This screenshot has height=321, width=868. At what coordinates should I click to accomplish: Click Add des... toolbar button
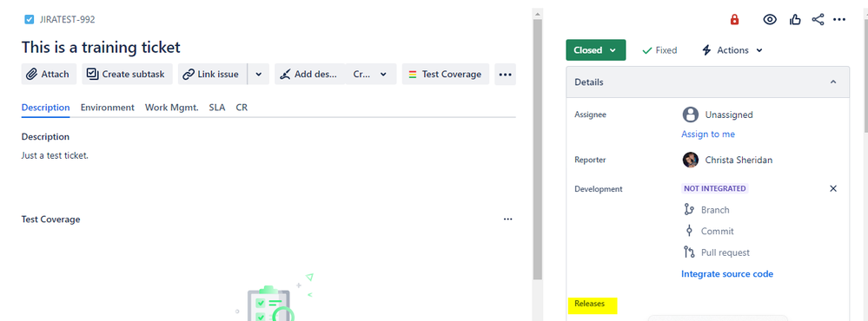309,74
